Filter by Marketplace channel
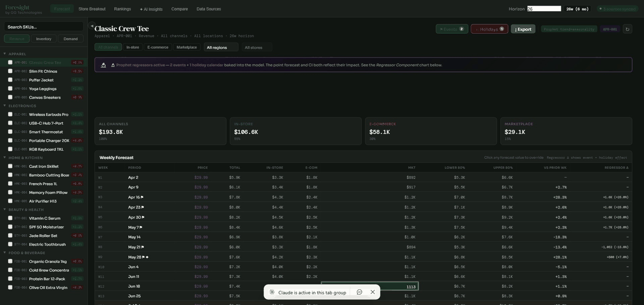This screenshot has height=305, width=644. [x=187, y=47]
